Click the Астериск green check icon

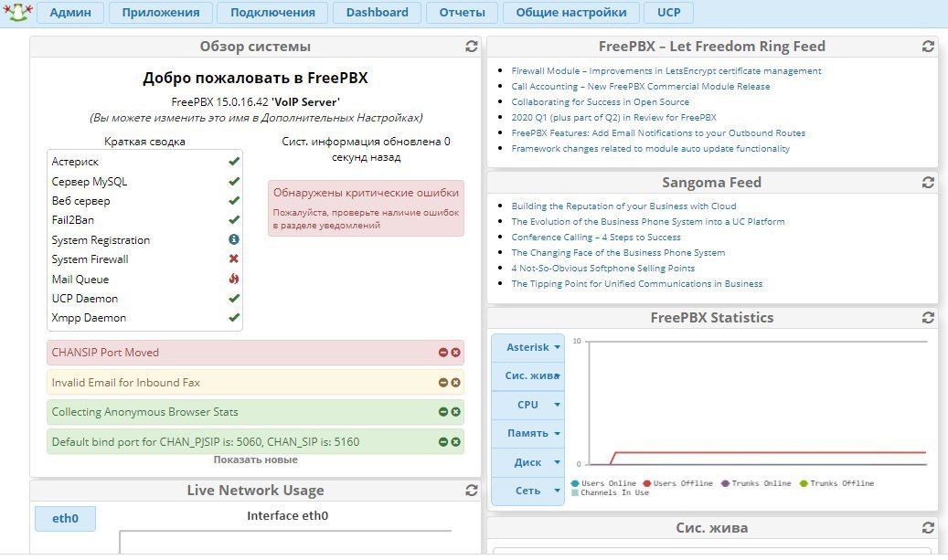pyautogui.click(x=234, y=162)
